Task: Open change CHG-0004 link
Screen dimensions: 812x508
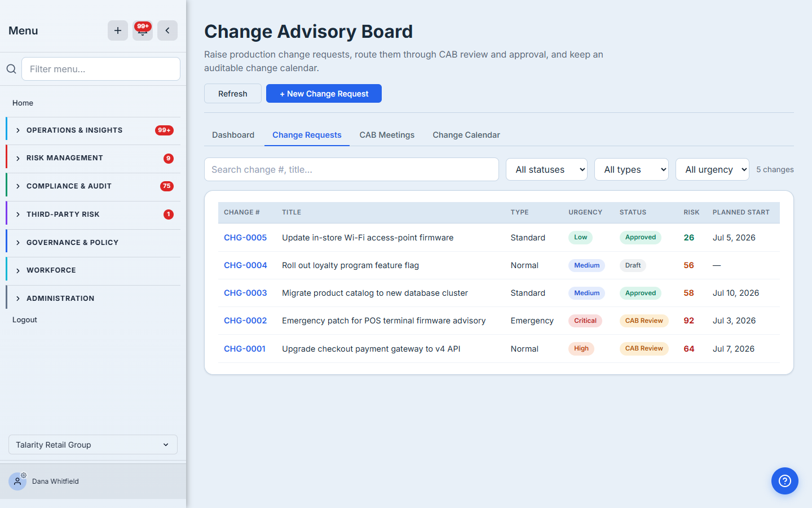Action: pyautogui.click(x=245, y=265)
